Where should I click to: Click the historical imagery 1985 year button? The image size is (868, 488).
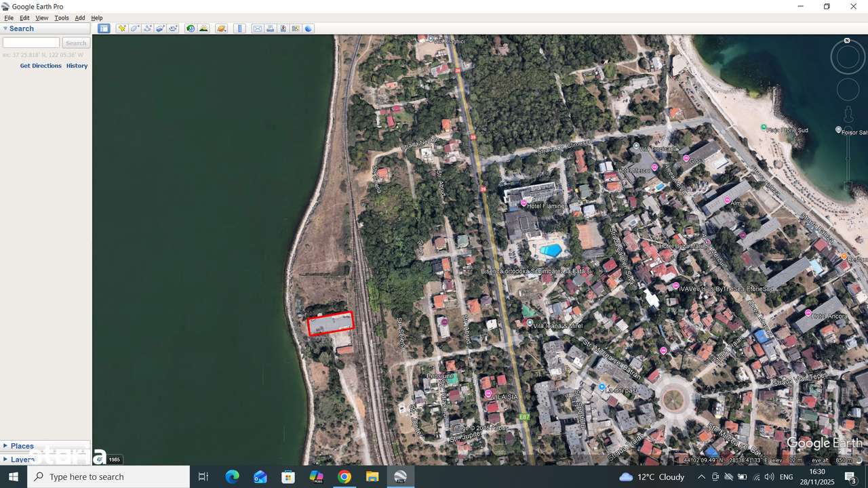(x=115, y=460)
